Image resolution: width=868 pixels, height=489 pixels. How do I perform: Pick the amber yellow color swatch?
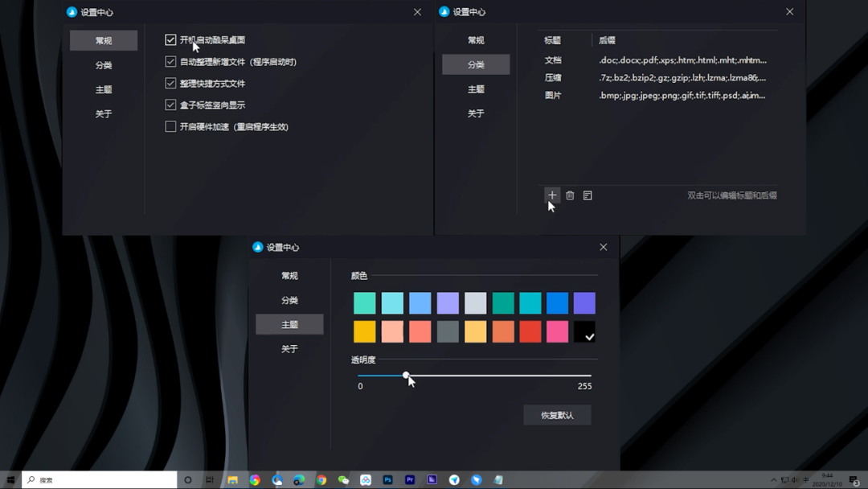click(364, 331)
